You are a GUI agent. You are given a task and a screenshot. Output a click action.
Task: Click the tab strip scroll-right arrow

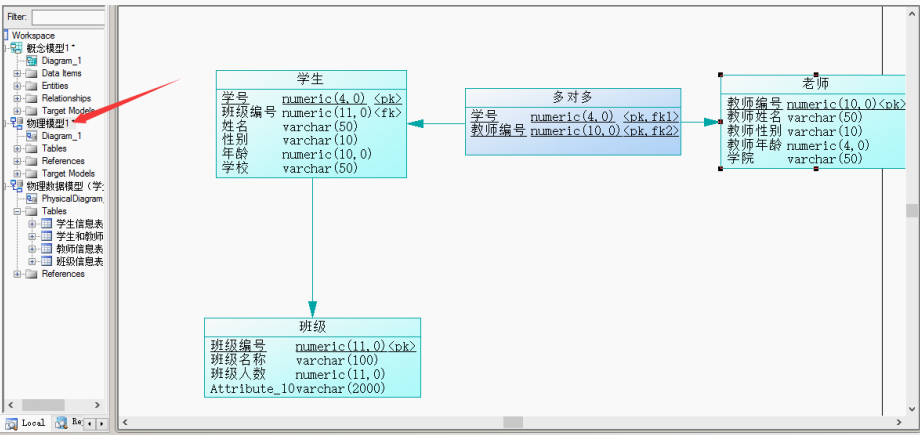[x=102, y=423]
